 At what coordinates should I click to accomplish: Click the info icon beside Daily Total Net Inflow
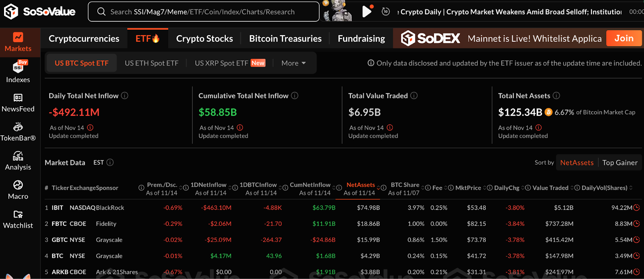(125, 95)
